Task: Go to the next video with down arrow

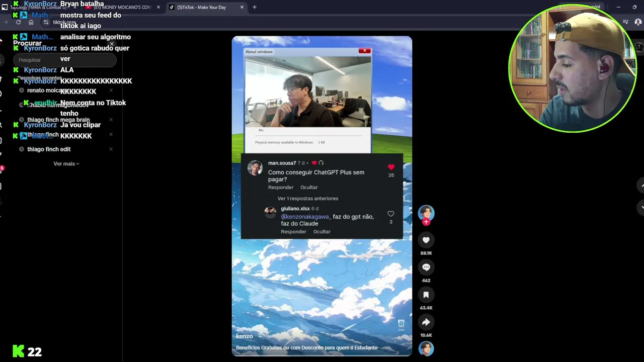Action: 641,208
